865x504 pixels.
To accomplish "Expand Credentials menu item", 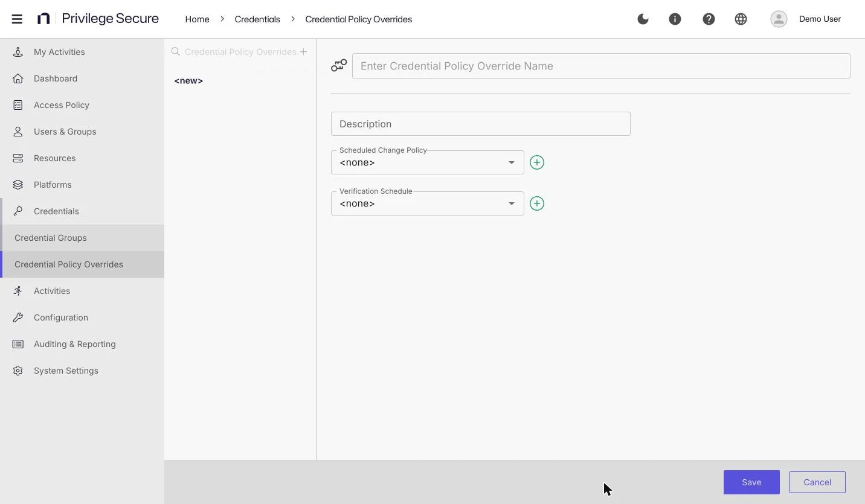I will 82,211.
